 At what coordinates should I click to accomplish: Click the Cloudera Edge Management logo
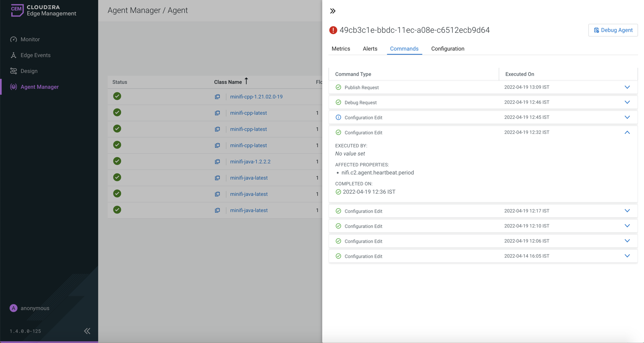pos(43,10)
